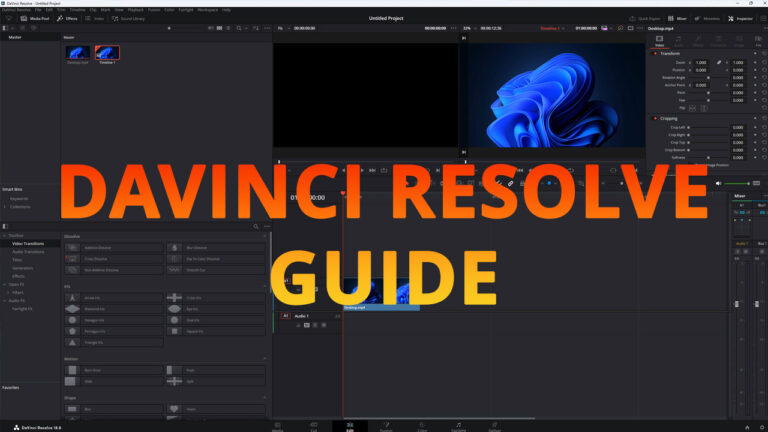This screenshot has height=432, width=768.
Task: Select the Video tab in Inspector
Action: click(659, 41)
